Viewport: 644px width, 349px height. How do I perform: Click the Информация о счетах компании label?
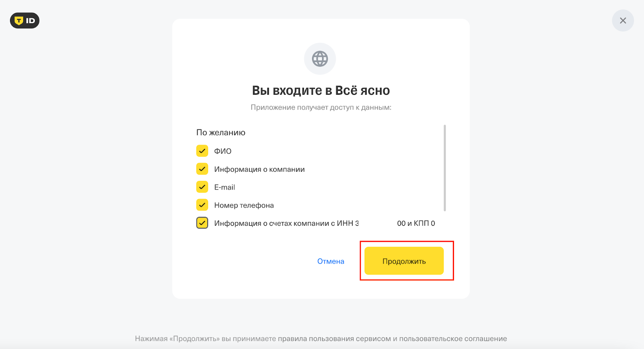(x=286, y=223)
